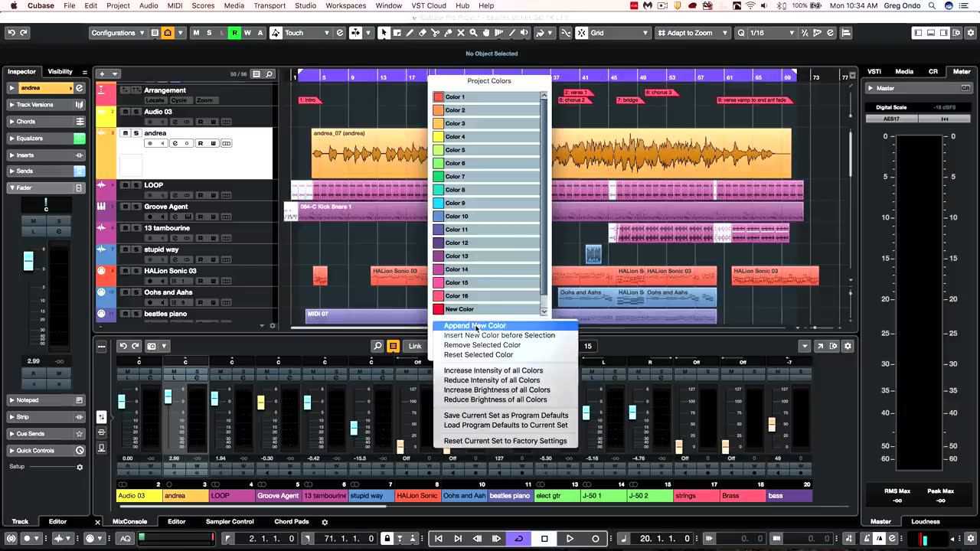Image resolution: width=980 pixels, height=551 pixels.
Task: Click the Inspector fader handle
Action: pyautogui.click(x=28, y=261)
